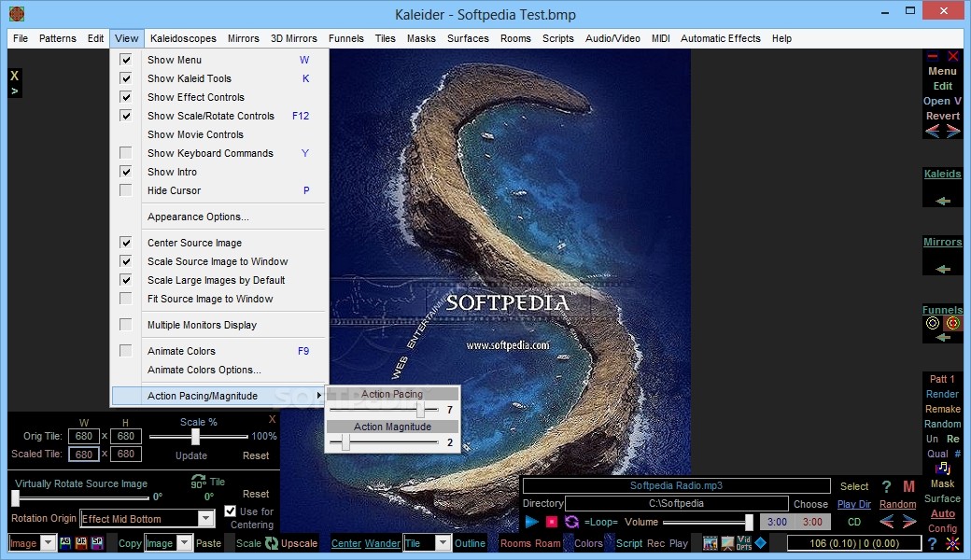Click the OK floppy disk icon

[81, 542]
